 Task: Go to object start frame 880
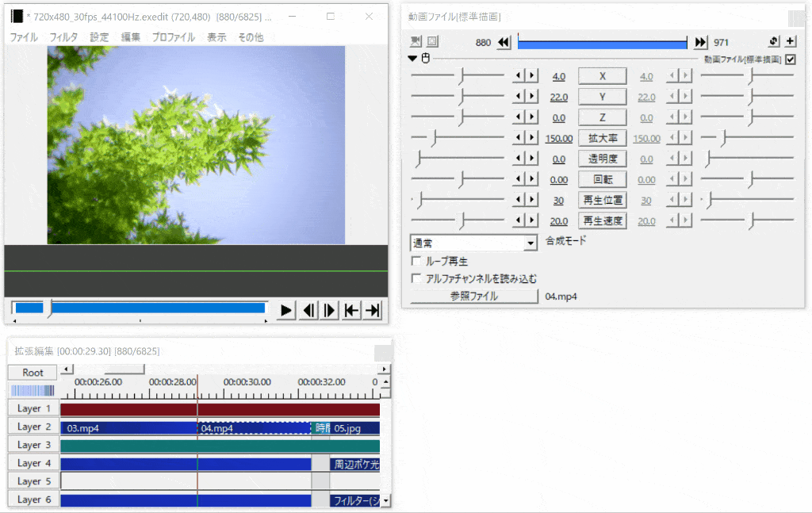[x=504, y=43]
